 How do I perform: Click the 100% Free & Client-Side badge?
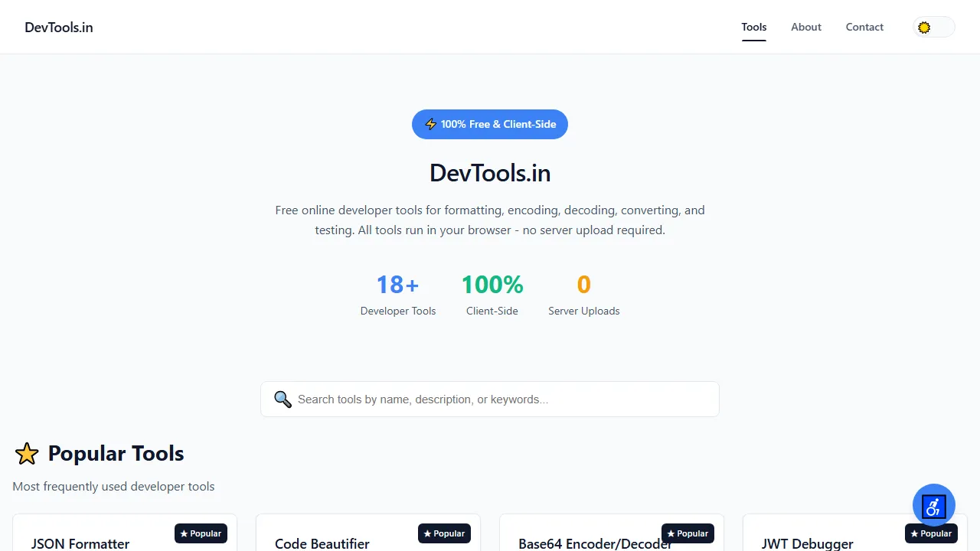490,124
